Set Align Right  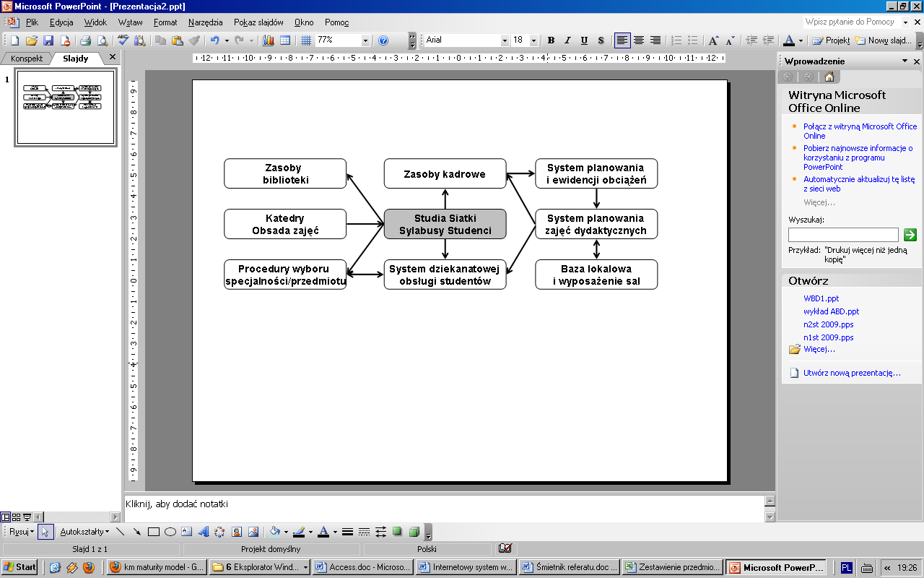point(655,40)
